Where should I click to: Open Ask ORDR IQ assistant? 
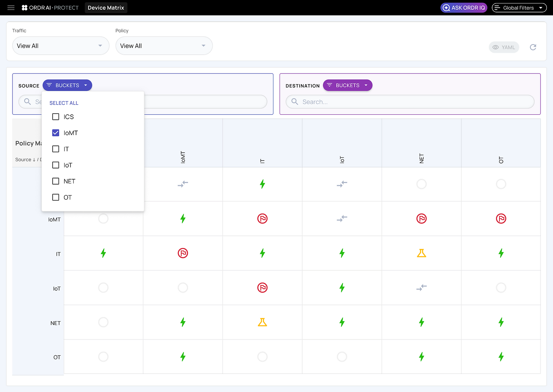coord(464,8)
